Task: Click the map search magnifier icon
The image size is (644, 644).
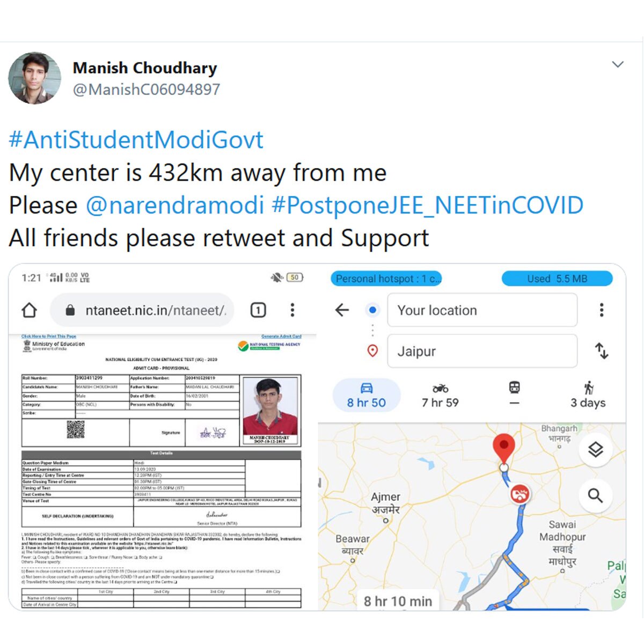Action: point(596,495)
